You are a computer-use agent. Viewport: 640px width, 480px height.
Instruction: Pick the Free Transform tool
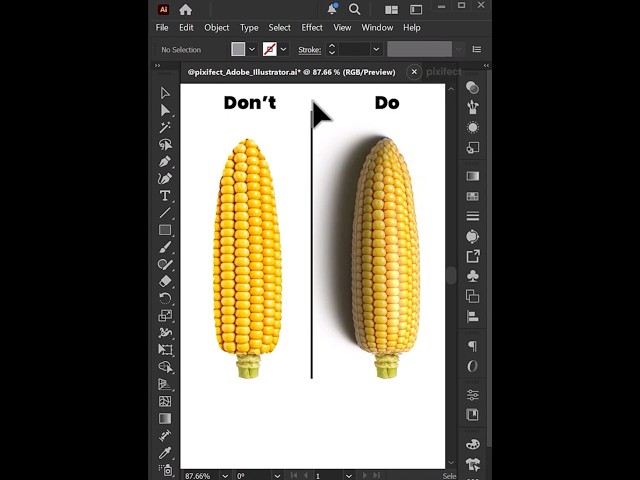pos(165,350)
